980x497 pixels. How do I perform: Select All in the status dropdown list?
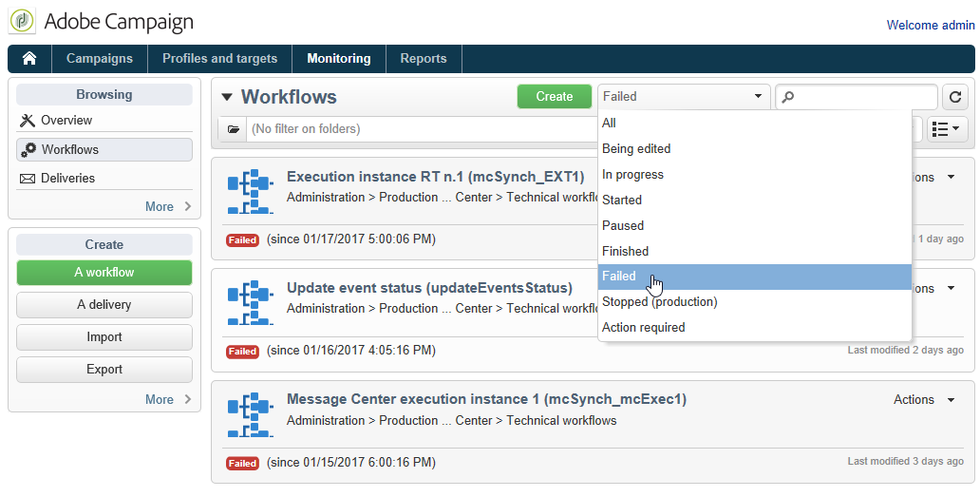point(754,124)
